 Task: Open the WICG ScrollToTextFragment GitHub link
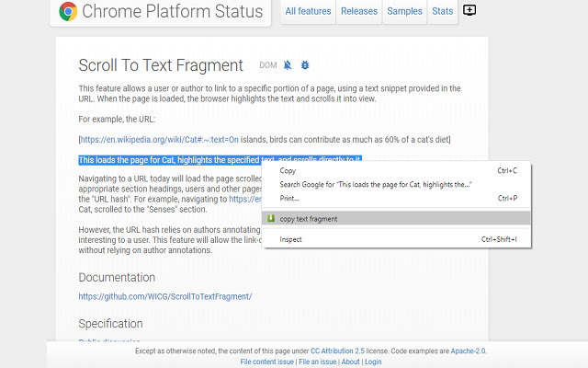point(164,296)
